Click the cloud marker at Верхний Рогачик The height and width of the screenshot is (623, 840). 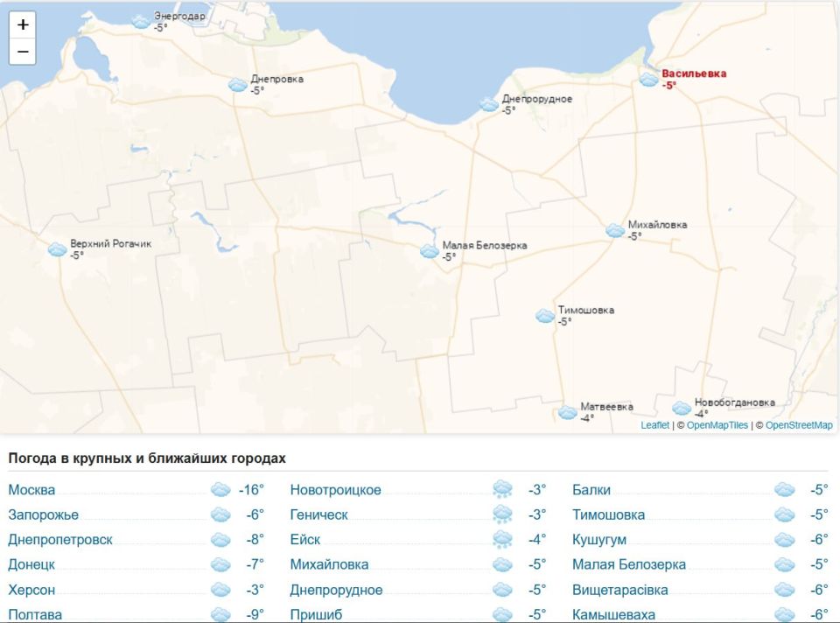tap(58, 249)
